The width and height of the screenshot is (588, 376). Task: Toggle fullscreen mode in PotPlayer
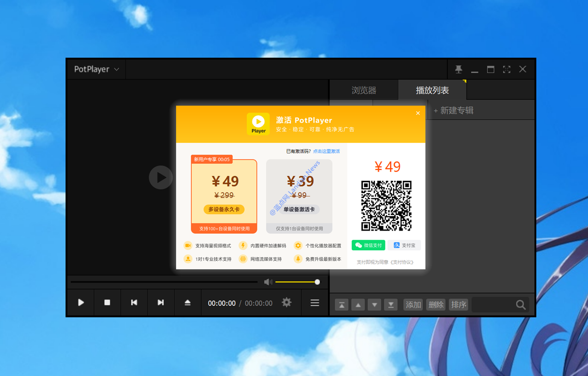click(507, 69)
